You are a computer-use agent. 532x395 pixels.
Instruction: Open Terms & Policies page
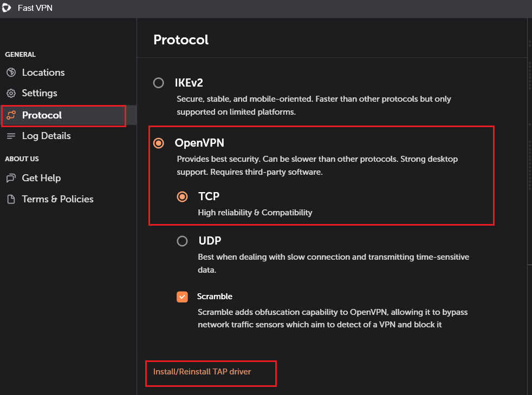pos(57,199)
